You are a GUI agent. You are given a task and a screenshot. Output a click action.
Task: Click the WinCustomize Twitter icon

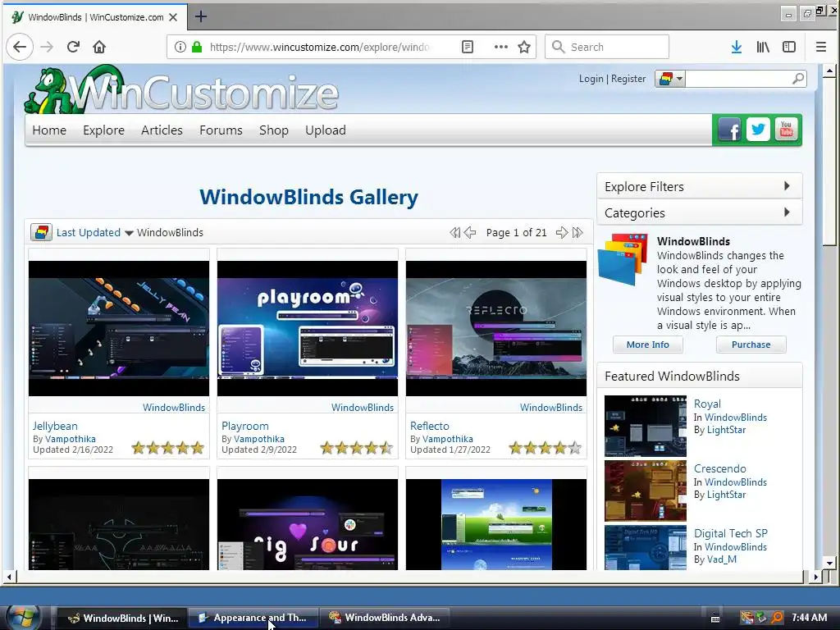tap(758, 130)
